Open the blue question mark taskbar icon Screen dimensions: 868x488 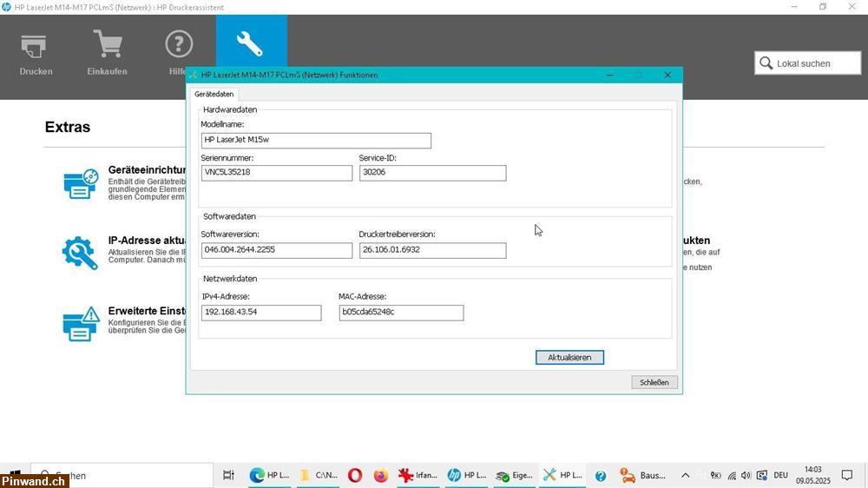coord(601,475)
